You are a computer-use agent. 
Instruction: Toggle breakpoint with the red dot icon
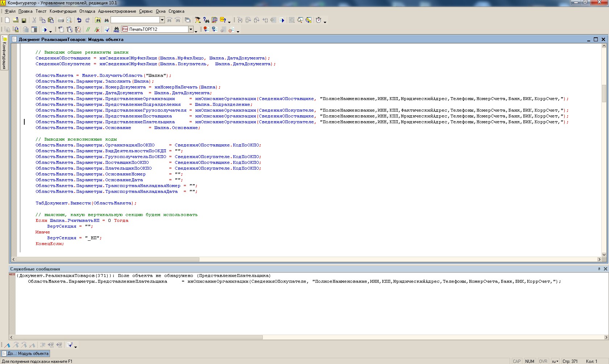click(x=206, y=29)
